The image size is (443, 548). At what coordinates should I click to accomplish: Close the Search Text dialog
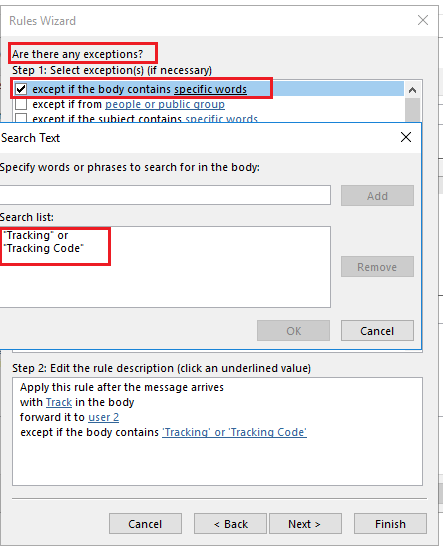tap(406, 137)
